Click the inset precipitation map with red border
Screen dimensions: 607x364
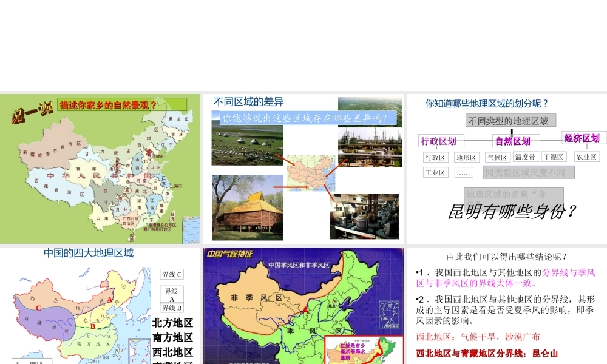(364, 350)
